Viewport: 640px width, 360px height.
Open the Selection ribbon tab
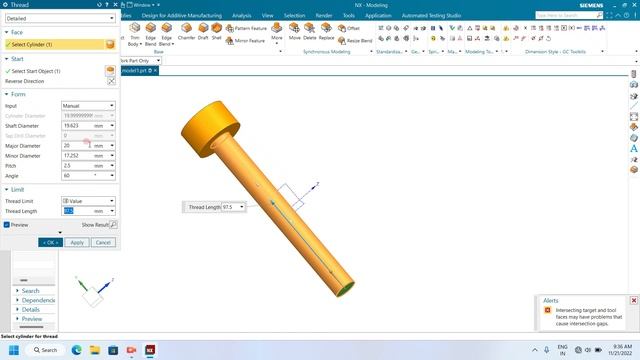pos(295,16)
